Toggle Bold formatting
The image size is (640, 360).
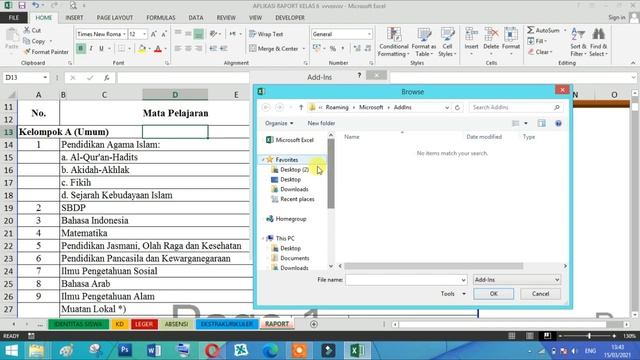tap(81, 49)
